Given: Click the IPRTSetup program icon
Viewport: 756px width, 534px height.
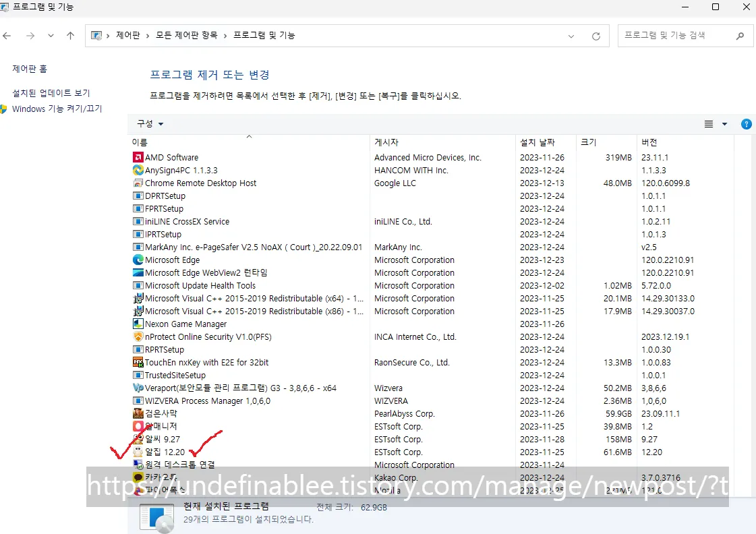Looking at the screenshot, I should pos(138,234).
